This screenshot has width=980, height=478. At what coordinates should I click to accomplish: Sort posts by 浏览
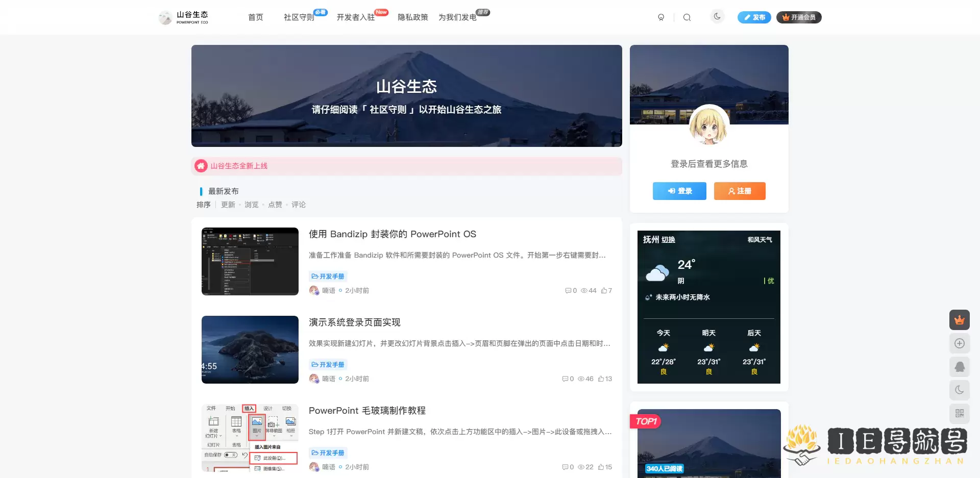coord(251,205)
